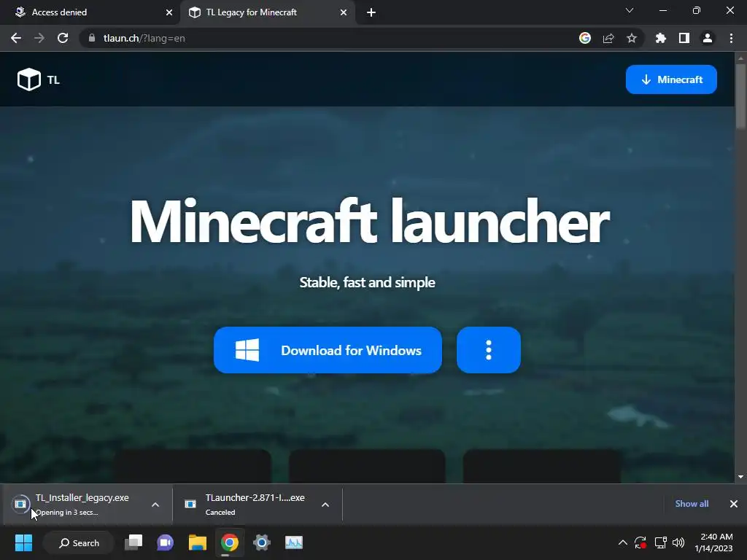747x560 pixels.
Task: Click the Minecraft download button in header
Action: click(x=671, y=79)
